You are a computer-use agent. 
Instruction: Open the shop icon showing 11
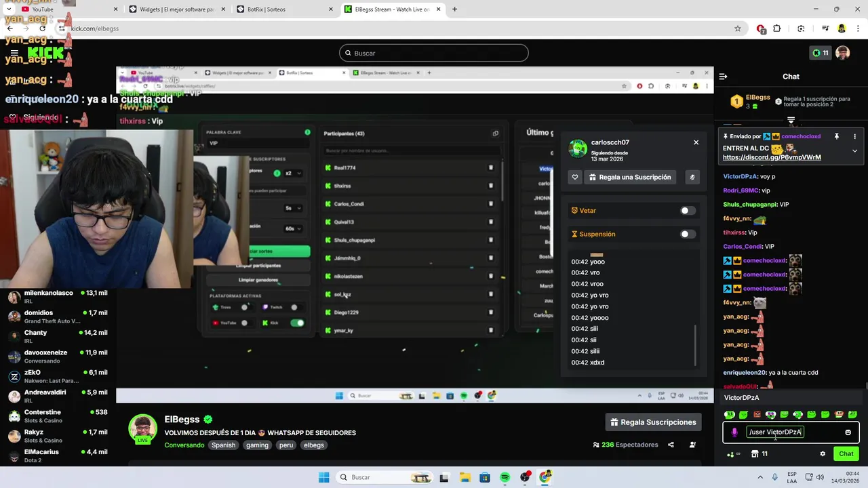759,454
